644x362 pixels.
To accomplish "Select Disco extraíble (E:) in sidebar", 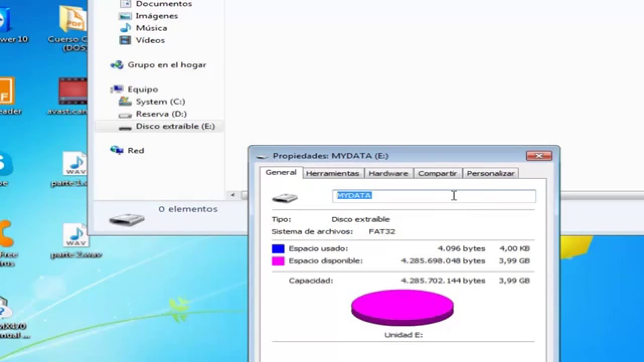I will click(x=159, y=126).
